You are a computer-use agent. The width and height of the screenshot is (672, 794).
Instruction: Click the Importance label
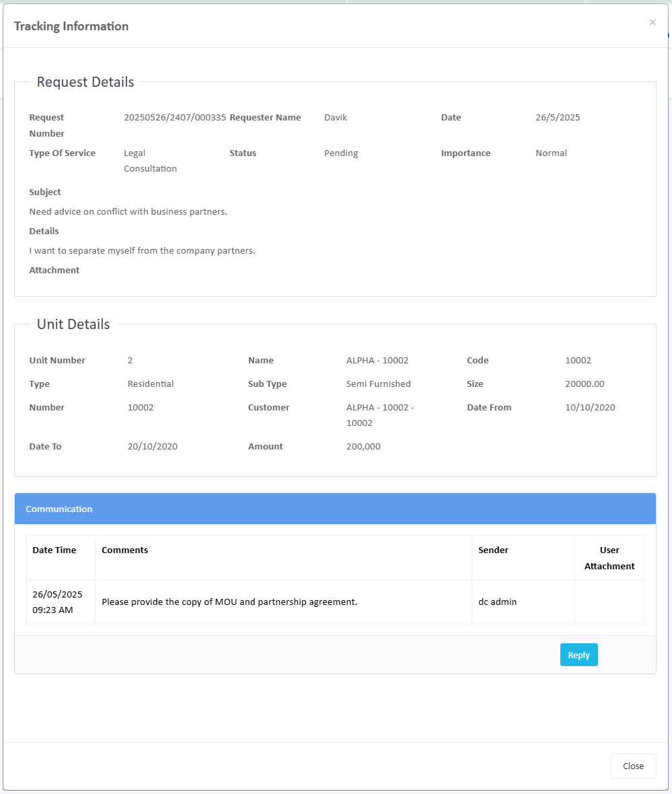(x=465, y=153)
